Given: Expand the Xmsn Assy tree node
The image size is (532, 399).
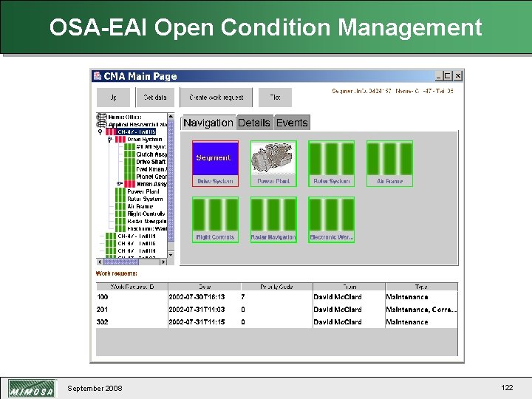Looking at the screenshot, I should pos(119,183).
